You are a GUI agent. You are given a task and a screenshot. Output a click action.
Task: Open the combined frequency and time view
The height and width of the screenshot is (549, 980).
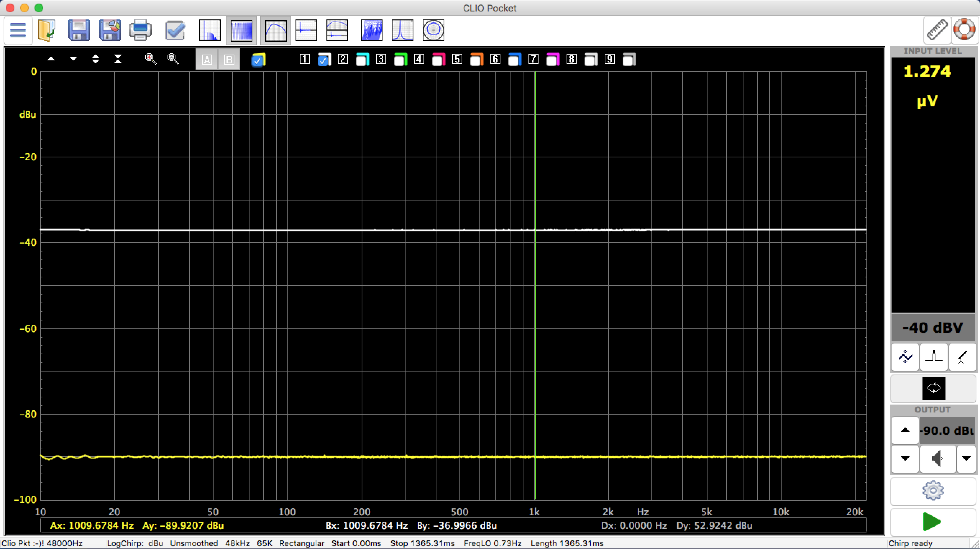[x=337, y=30]
